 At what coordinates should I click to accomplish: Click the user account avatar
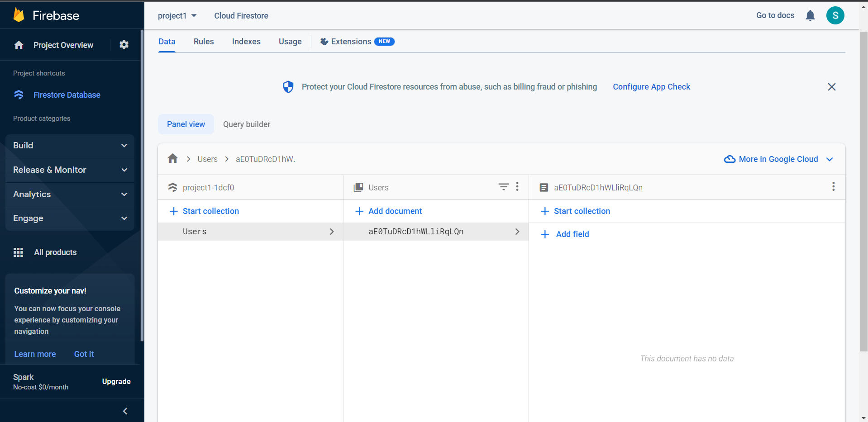(835, 16)
